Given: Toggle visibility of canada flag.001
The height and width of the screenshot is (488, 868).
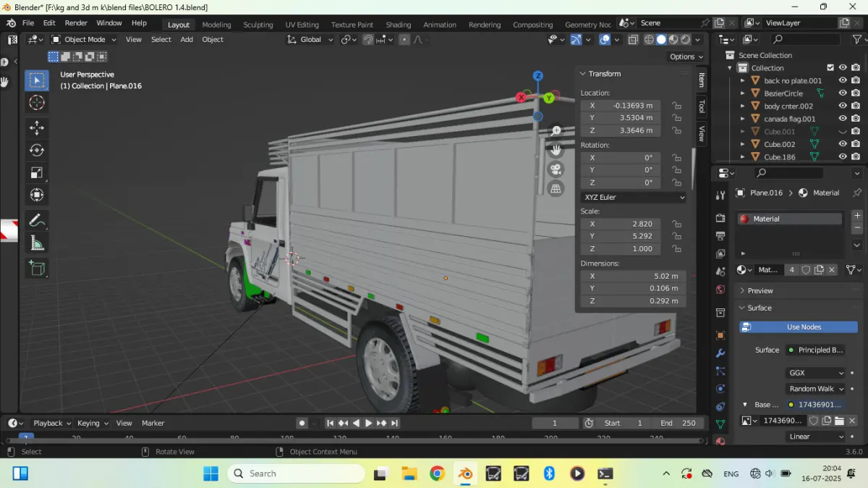Looking at the screenshot, I should click(x=843, y=119).
